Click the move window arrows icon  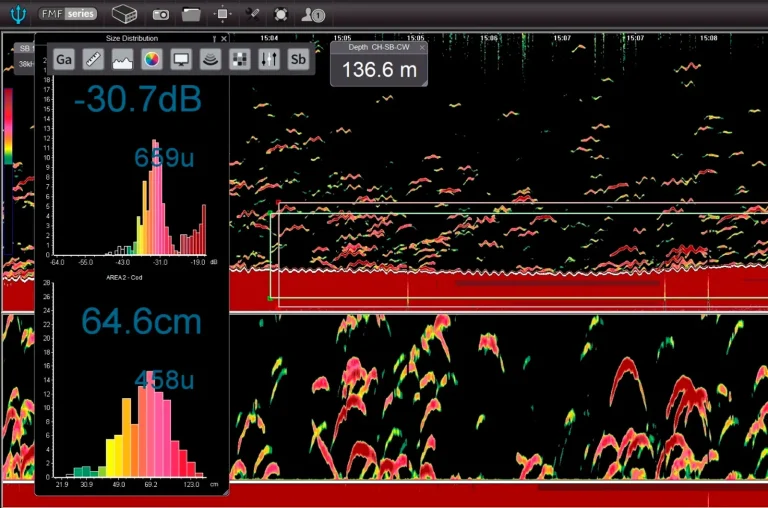coord(222,14)
